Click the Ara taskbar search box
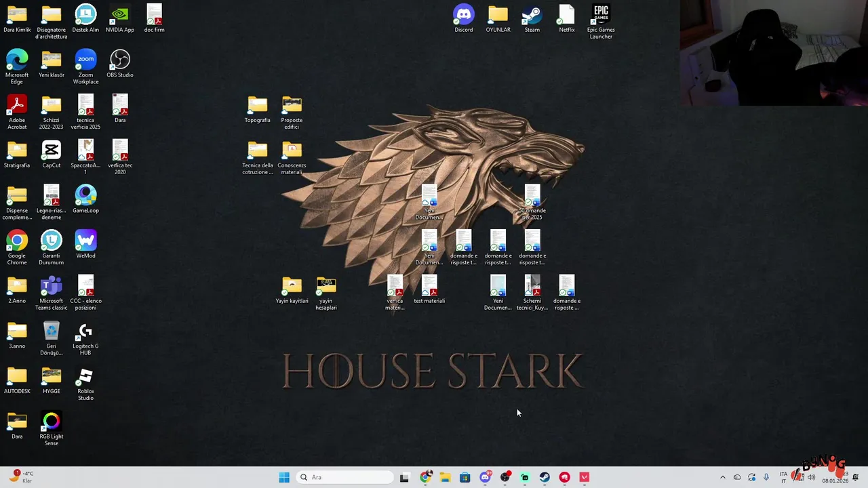 pyautogui.click(x=346, y=477)
